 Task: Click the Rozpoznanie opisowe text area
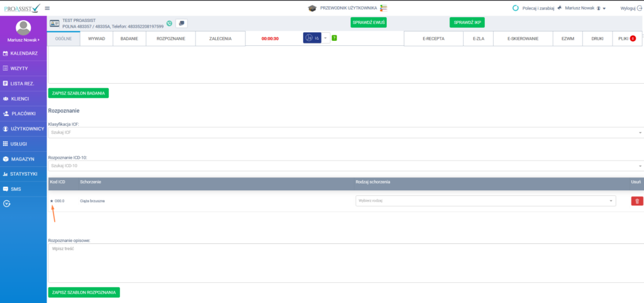pos(345,263)
